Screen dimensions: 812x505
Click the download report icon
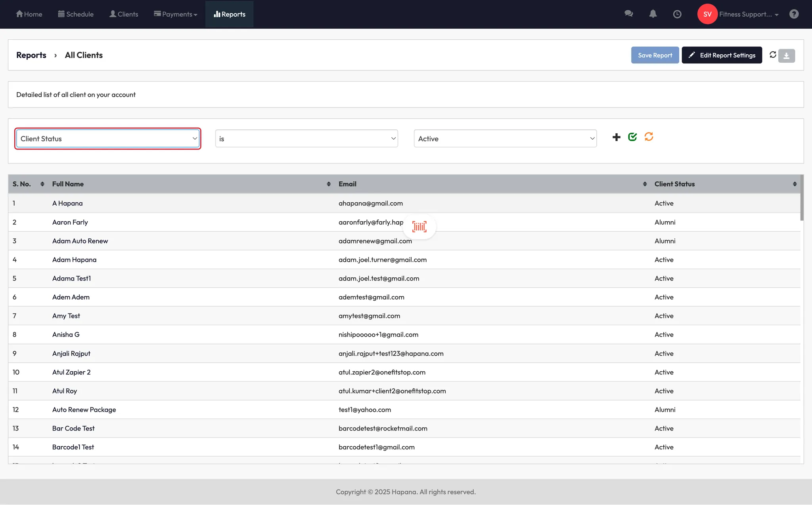point(786,56)
